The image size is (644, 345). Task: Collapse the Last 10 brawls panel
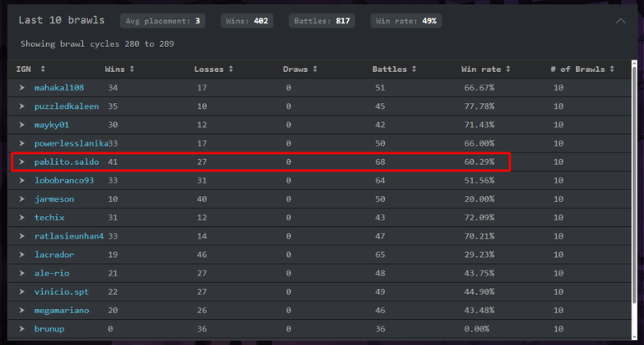coord(621,21)
